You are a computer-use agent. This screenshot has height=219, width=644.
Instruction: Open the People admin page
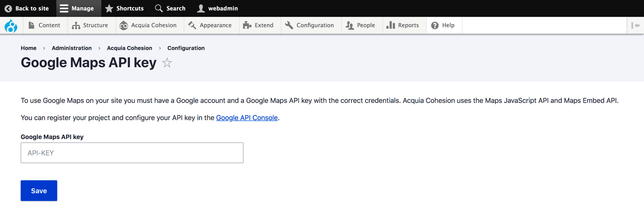pos(361,25)
